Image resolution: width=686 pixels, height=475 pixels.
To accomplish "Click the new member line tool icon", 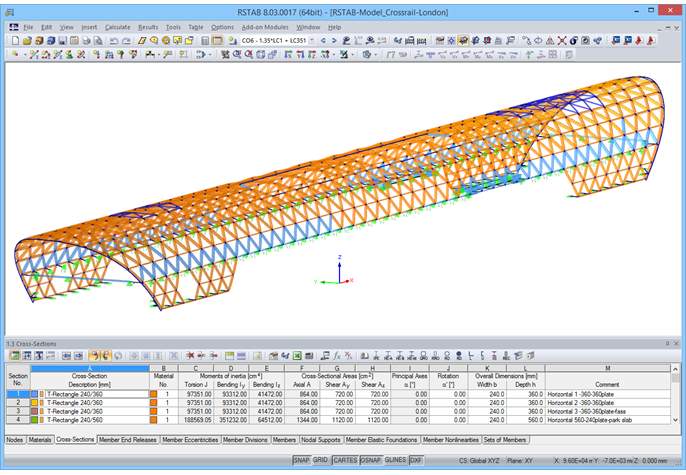I will tap(34, 55).
